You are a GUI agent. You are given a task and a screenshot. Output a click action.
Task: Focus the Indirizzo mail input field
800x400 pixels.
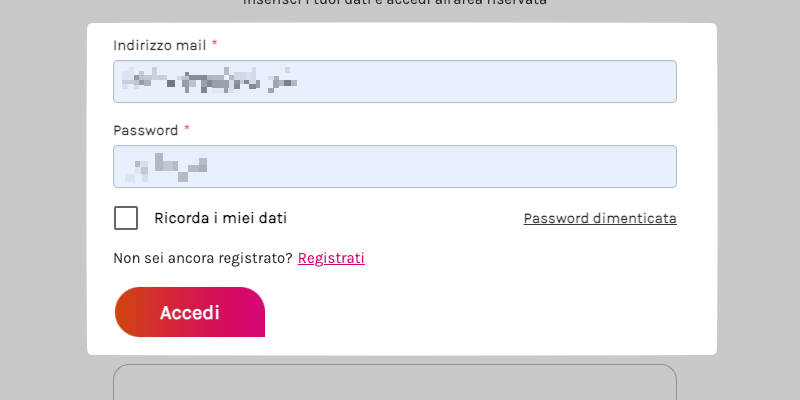click(395, 82)
